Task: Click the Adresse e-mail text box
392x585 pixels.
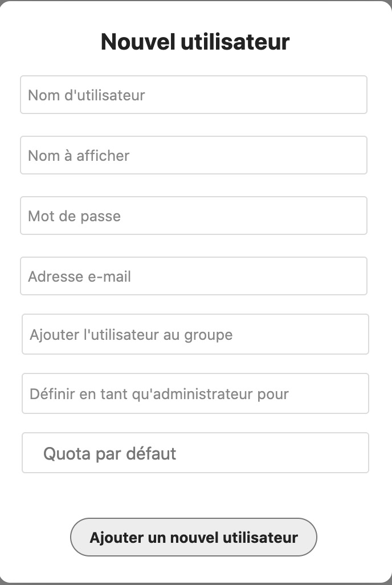Action: point(194,276)
